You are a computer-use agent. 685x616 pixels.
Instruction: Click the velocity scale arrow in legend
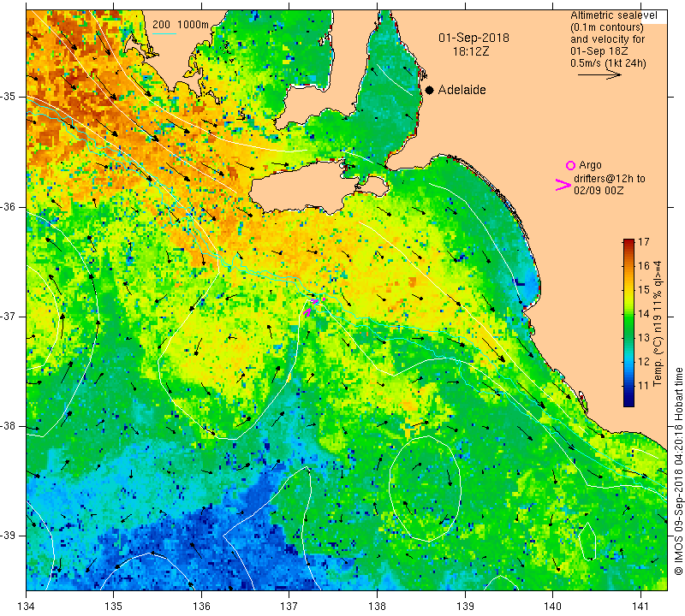click(x=599, y=75)
